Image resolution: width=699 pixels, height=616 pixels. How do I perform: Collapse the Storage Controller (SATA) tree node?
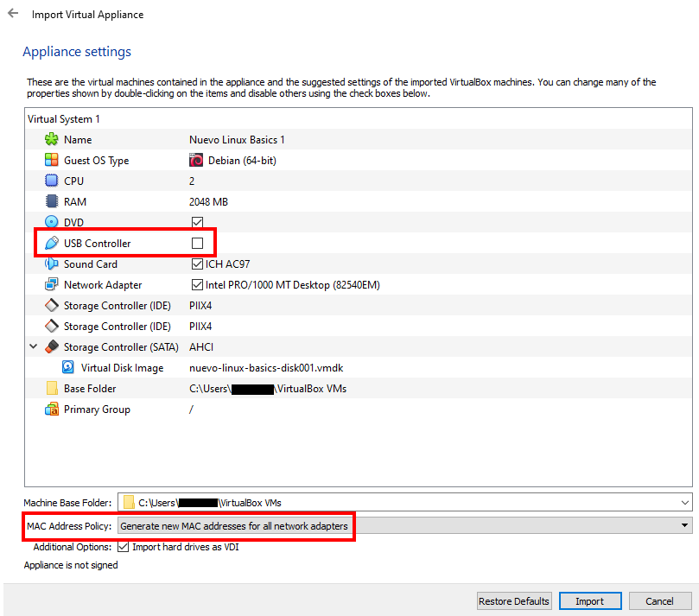[32, 346]
